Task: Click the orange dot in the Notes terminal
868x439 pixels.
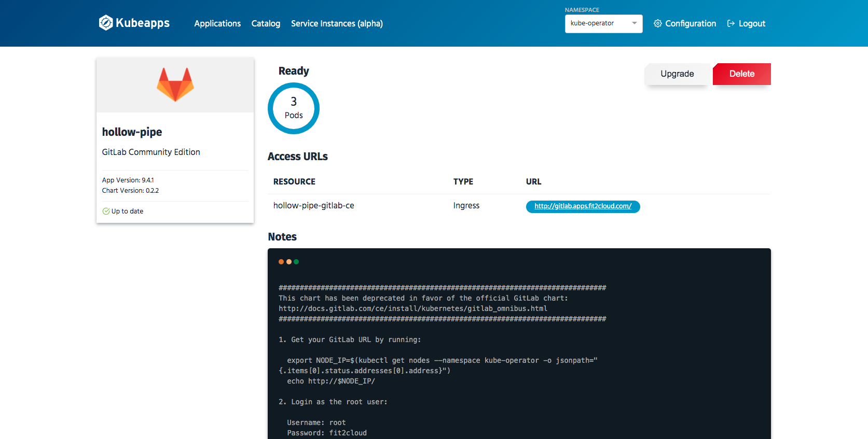Action: (281, 262)
